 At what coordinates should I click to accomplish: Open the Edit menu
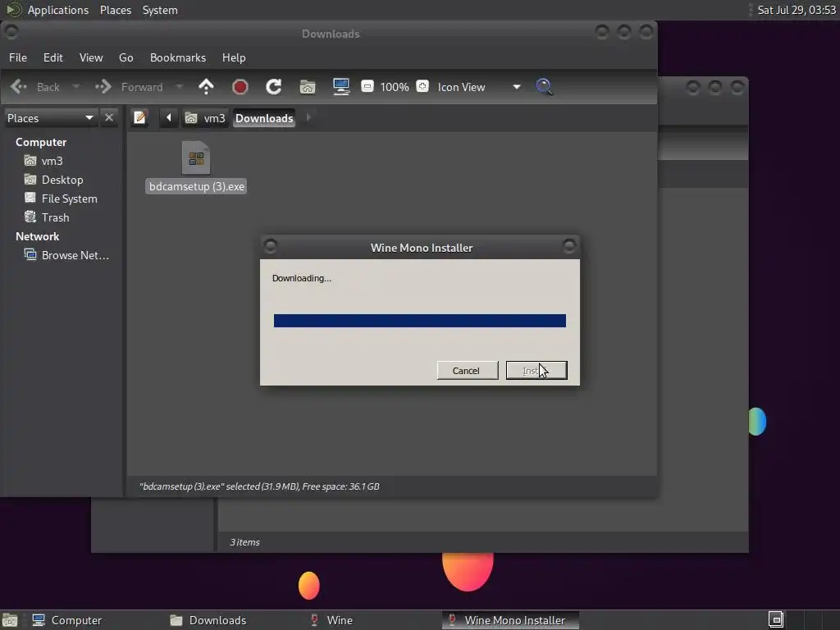[53, 57]
